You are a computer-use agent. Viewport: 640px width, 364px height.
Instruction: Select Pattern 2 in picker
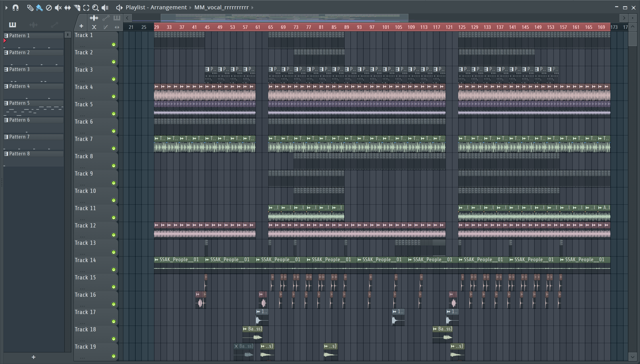(34, 53)
